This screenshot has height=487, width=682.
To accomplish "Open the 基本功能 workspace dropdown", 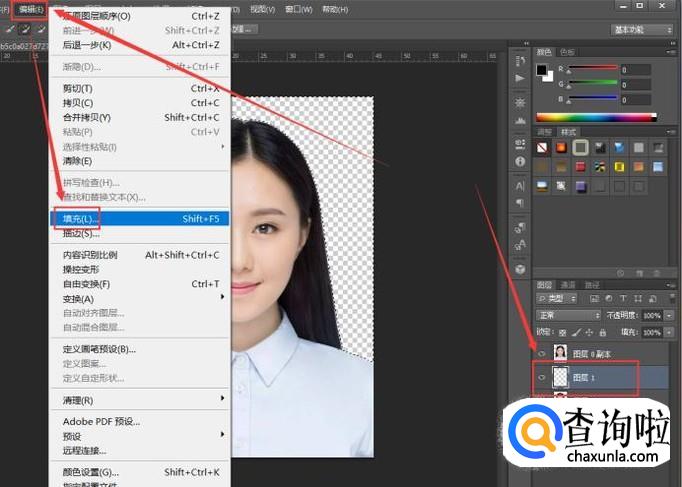I will tap(642, 30).
